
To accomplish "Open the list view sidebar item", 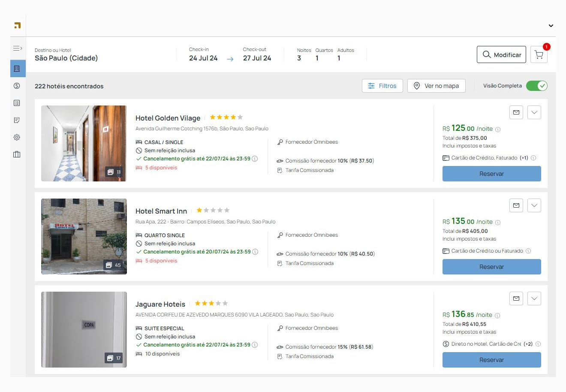I will click(x=17, y=103).
